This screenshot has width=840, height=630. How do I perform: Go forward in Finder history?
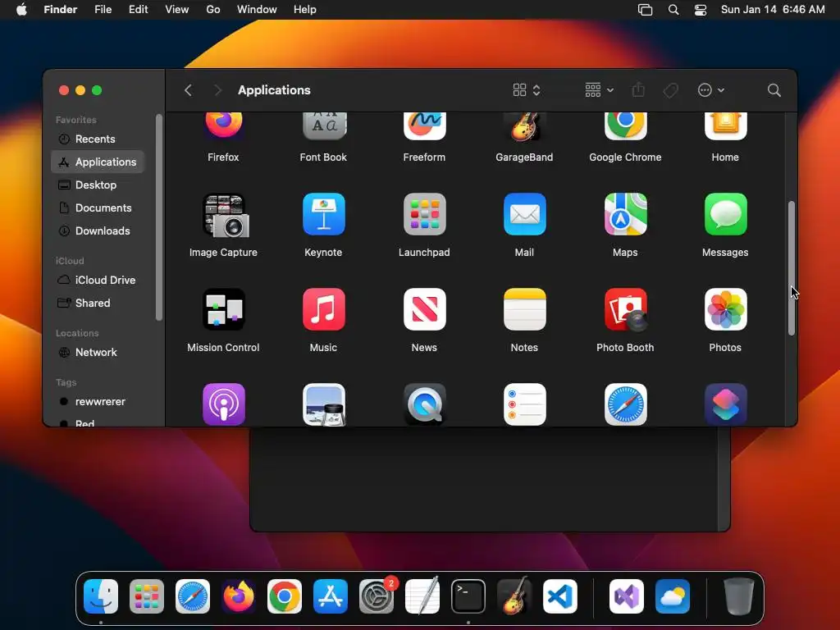(x=217, y=90)
